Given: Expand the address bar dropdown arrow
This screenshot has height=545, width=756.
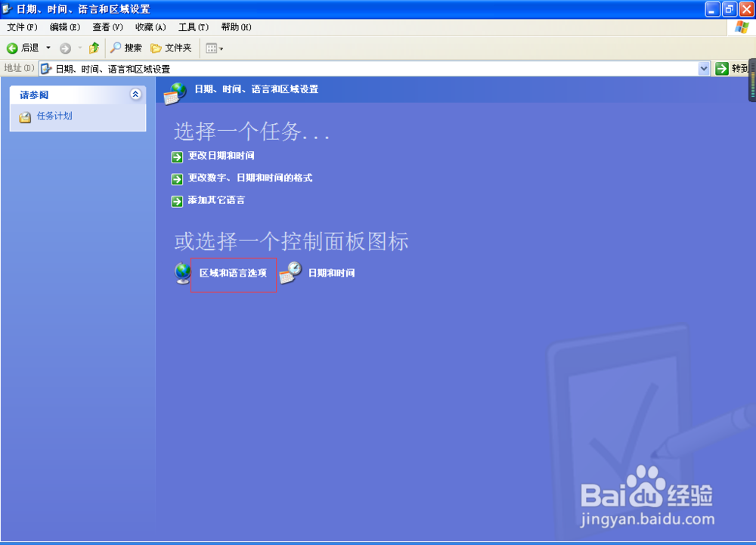Looking at the screenshot, I should [x=703, y=69].
